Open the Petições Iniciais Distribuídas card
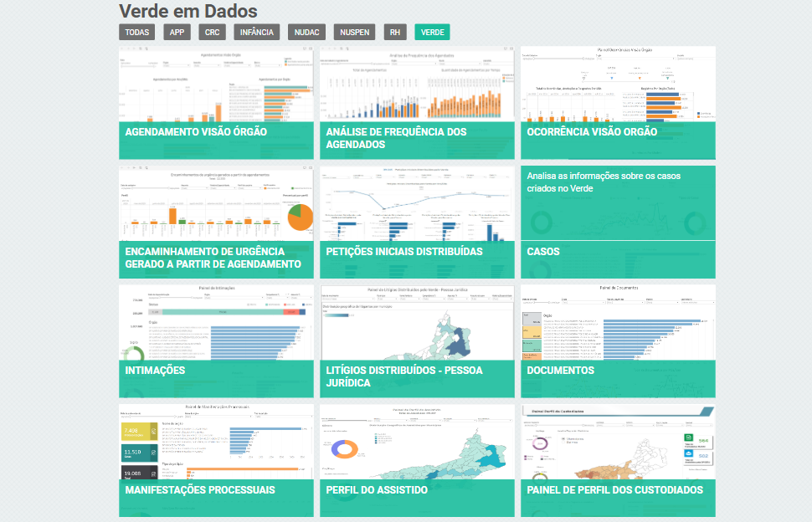The height and width of the screenshot is (522, 812). point(417,222)
